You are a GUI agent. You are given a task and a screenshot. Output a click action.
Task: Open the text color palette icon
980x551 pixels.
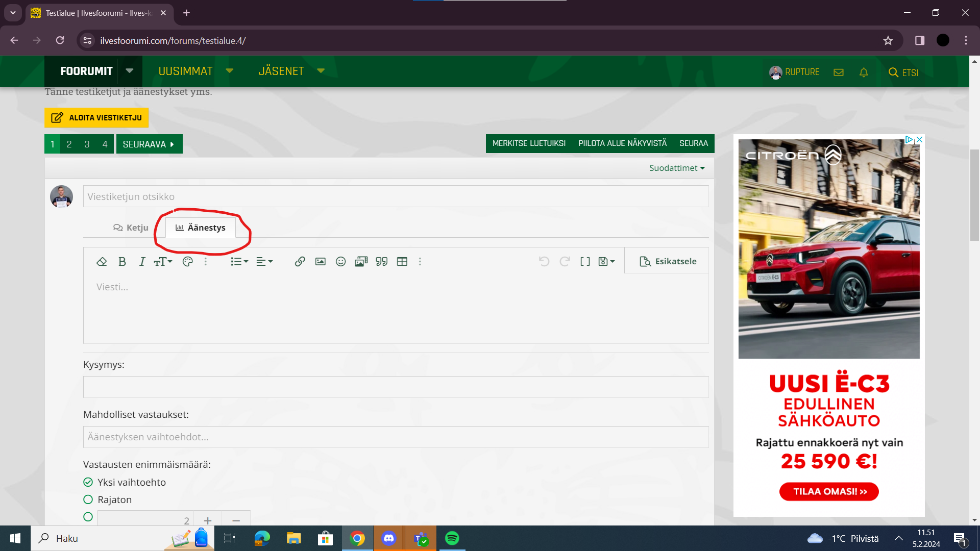coord(187,262)
